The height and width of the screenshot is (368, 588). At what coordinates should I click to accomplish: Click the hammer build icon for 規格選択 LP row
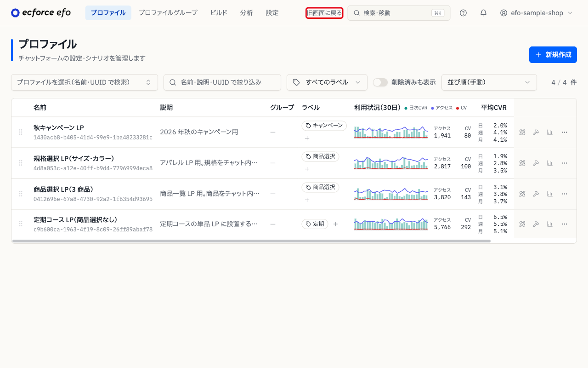click(x=536, y=163)
